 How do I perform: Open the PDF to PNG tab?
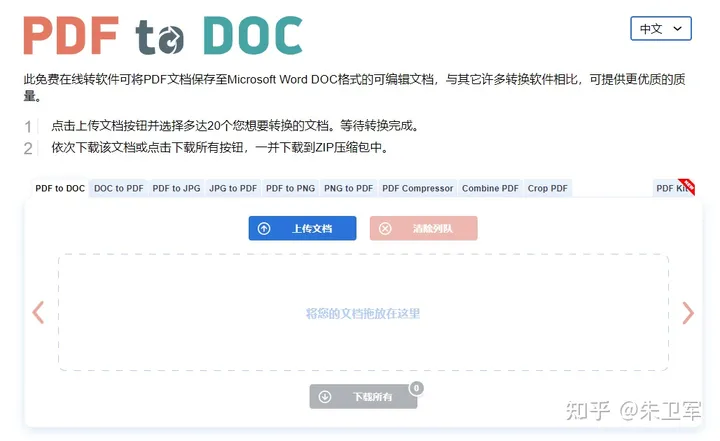coord(290,188)
